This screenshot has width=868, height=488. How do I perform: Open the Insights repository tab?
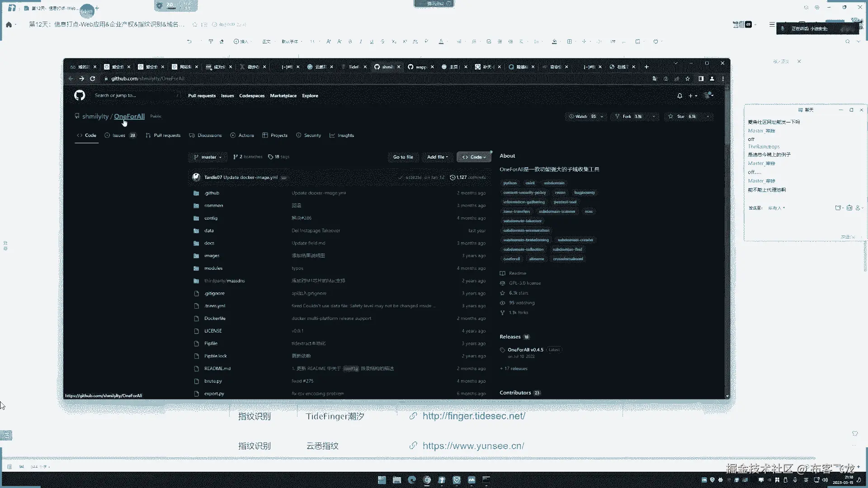tap(345, 136)
